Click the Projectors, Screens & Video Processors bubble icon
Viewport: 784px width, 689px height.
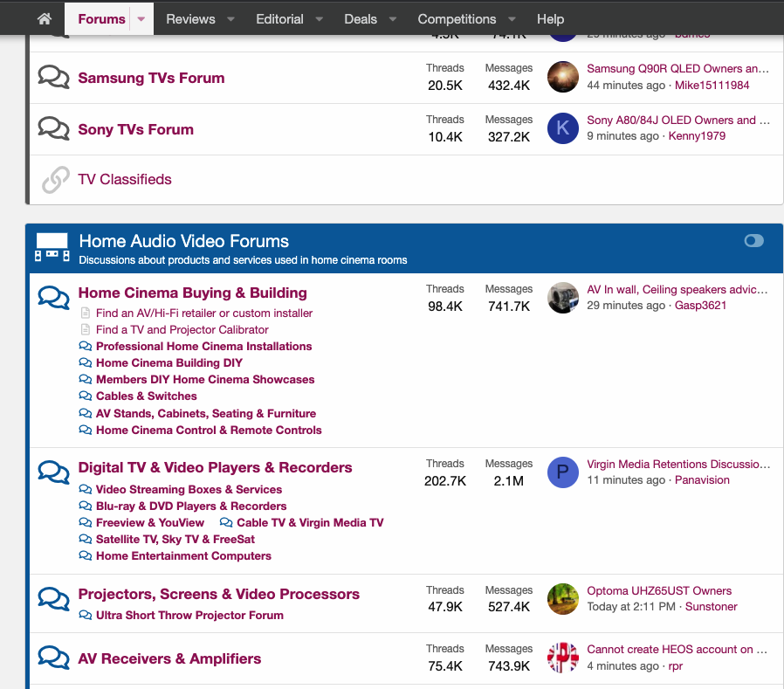click(54, 599)
